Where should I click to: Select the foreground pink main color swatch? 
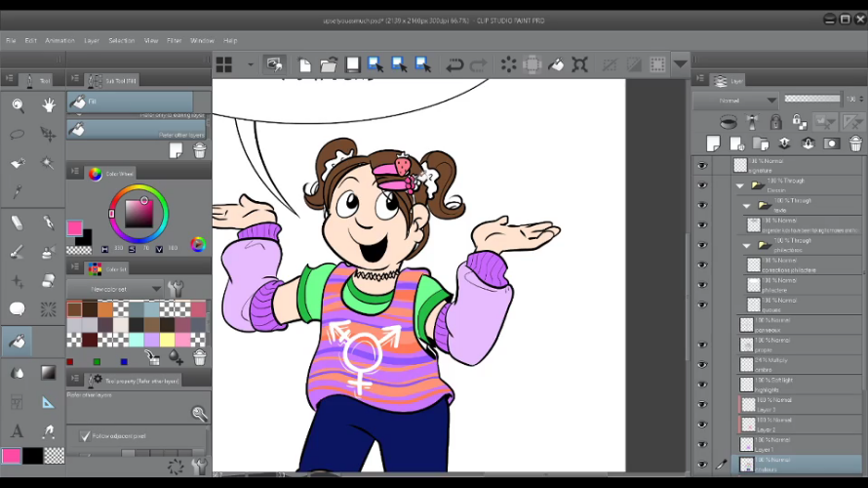pos(11,456)
